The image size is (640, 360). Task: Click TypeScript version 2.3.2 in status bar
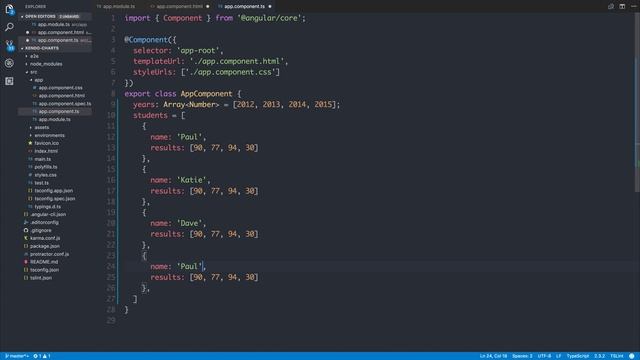pyautogui.click(x=599, y=356)
